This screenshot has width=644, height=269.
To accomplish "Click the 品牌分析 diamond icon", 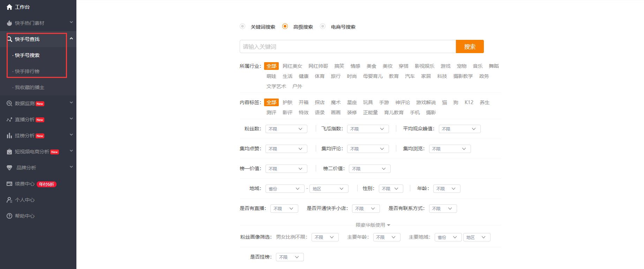I will [x=9, y=168].
